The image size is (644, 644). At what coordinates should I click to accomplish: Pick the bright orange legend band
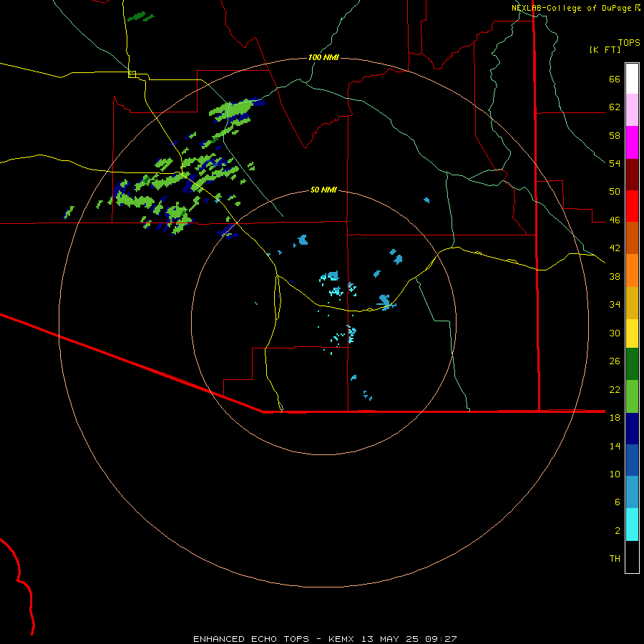(632, 270)
